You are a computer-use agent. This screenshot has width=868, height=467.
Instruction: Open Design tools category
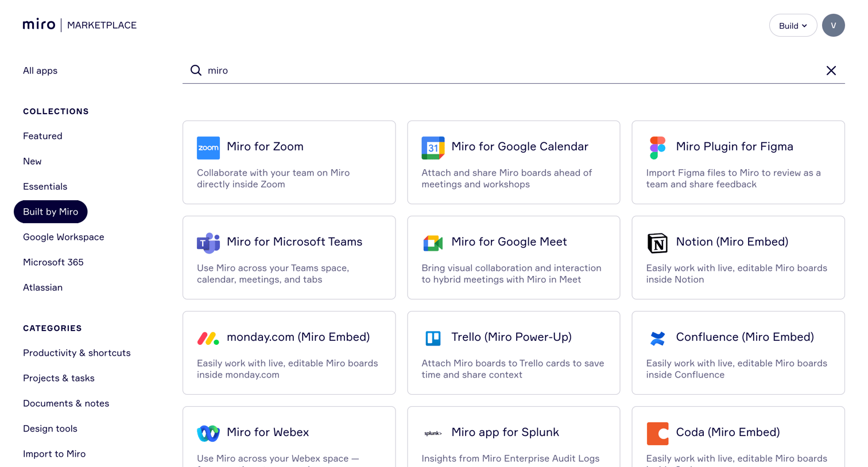50,429
